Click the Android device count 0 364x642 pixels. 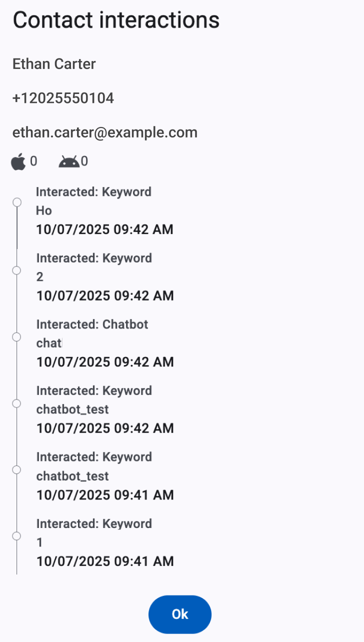(x=84, y=161)
